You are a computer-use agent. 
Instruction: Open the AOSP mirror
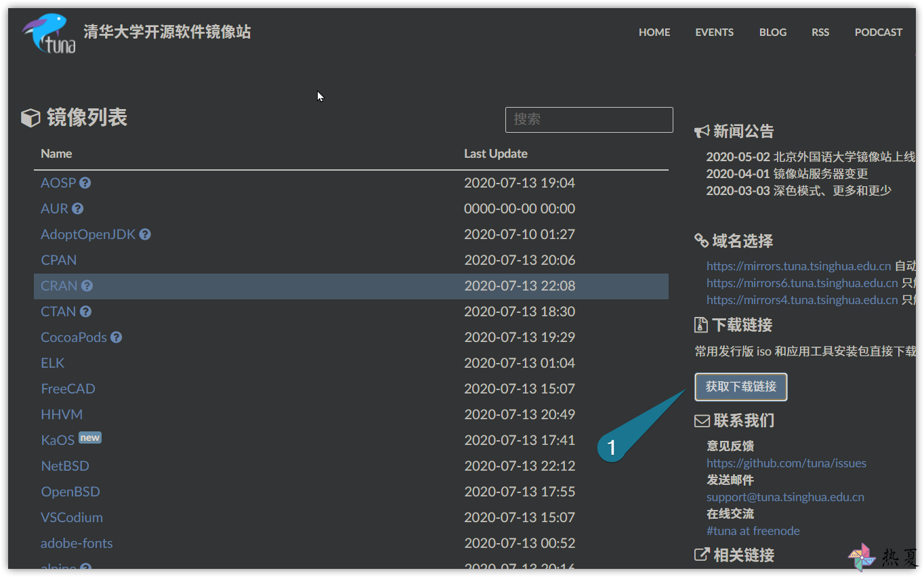pos(58,183)
